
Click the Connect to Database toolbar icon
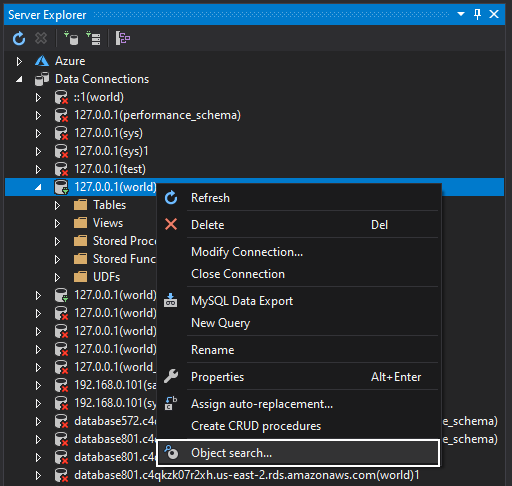coord(71,38)
